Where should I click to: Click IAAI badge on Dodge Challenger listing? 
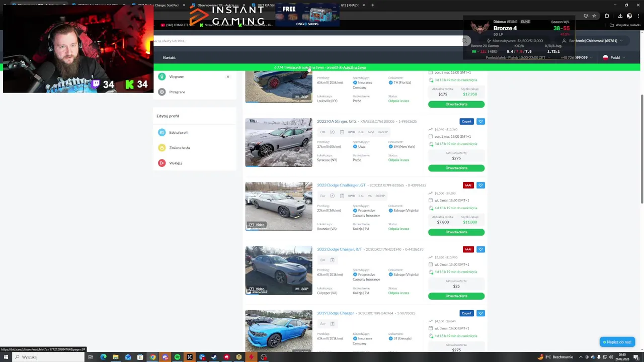[468, 185]
